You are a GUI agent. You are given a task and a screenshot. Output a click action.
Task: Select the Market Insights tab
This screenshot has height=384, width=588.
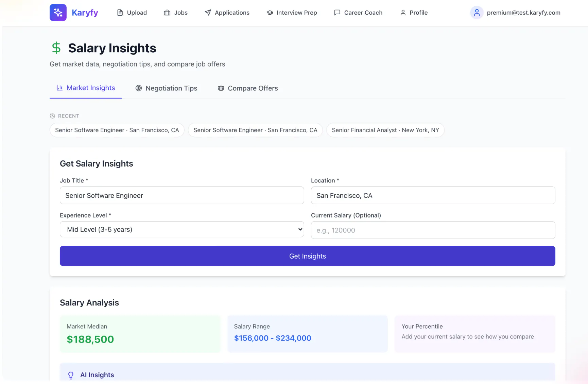[86, 88]
